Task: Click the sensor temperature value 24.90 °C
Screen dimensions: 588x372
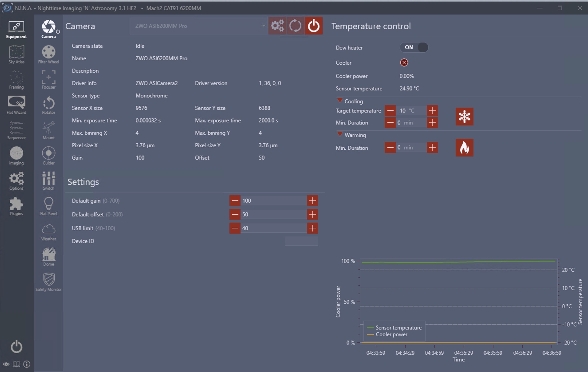Action: pyautogui.click(x=409, y=88)
